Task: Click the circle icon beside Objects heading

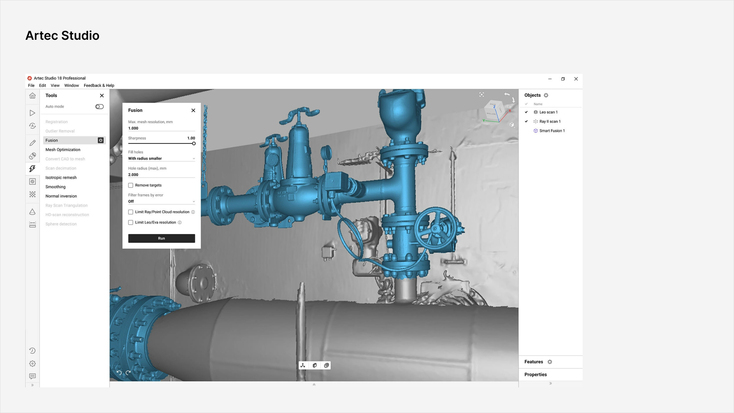Action: [546, 95]
